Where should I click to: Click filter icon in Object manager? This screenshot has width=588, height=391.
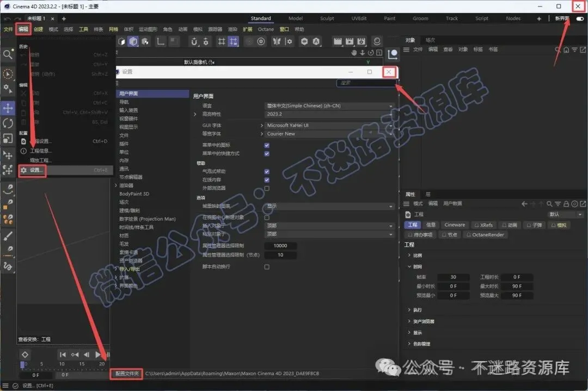pos(574,50)
